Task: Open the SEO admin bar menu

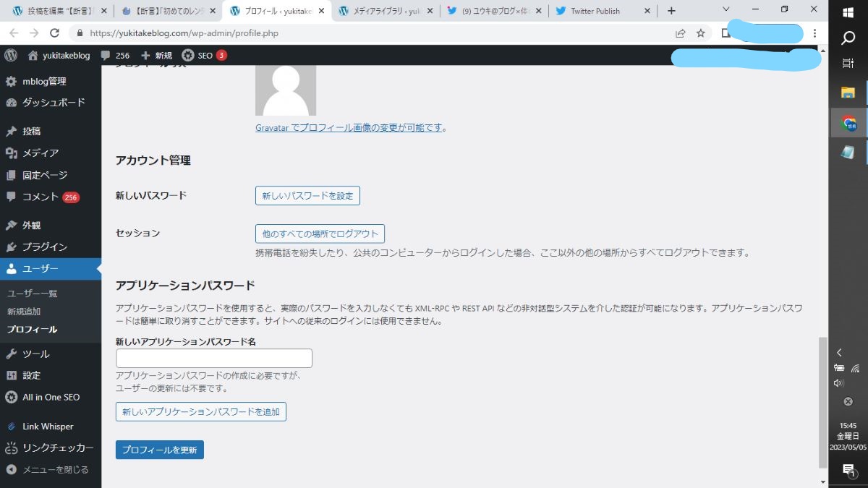Action: [204, 56]
